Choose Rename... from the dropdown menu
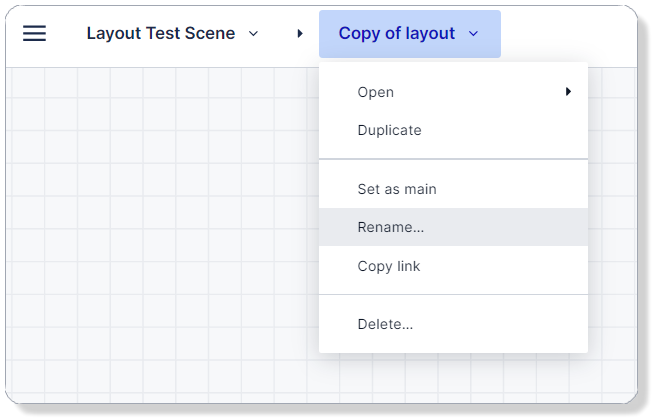This screenshot has width=653, height=419. click(x=390, y=227)
